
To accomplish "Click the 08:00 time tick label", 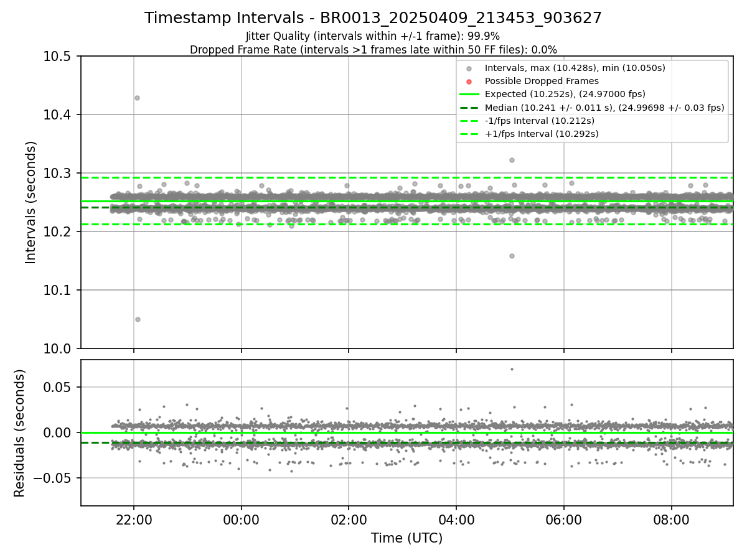I will pos(672,520).
